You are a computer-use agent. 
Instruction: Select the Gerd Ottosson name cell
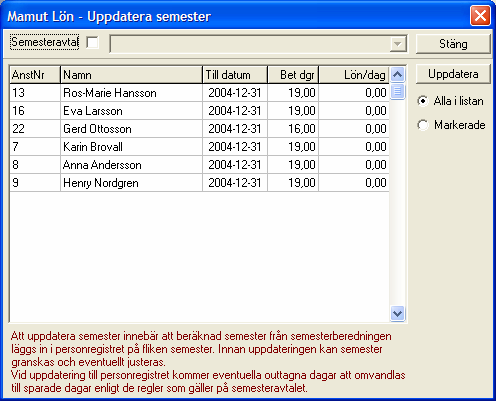[x=131, y=129]
